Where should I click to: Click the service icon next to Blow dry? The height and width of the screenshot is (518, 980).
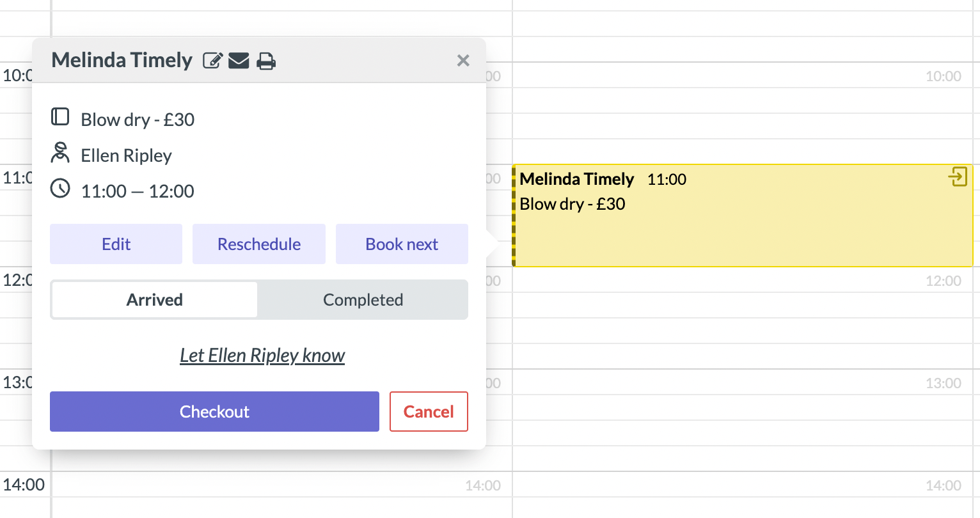pos(59,116)
